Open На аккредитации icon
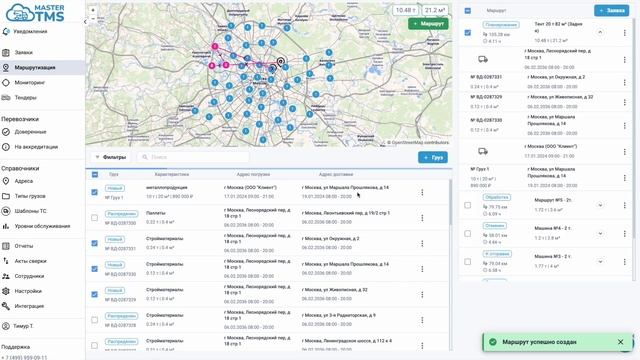 [6, 147]
